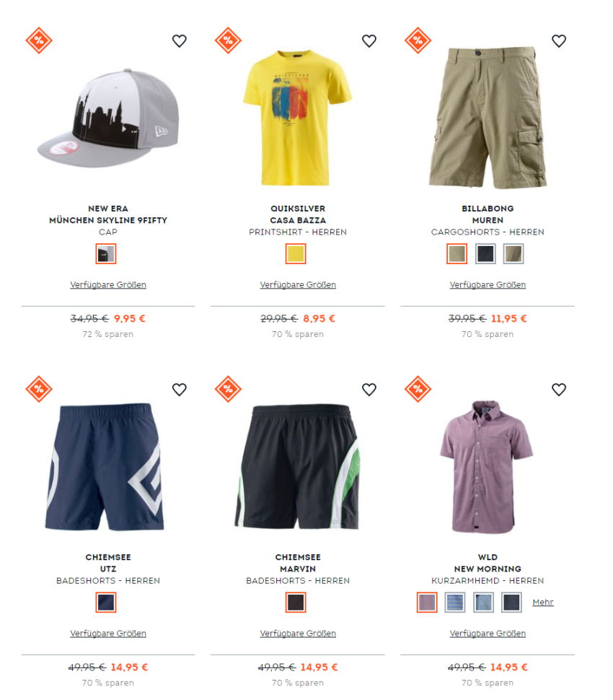Choose striped blue swatch for WLD shirt
The height and width of the screenshot is (700, 613).
455,603
